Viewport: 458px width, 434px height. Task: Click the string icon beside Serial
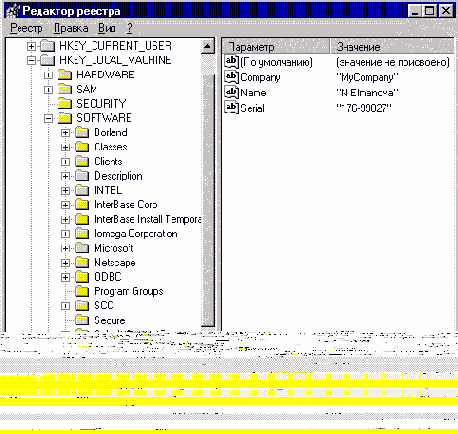(232, 108)
